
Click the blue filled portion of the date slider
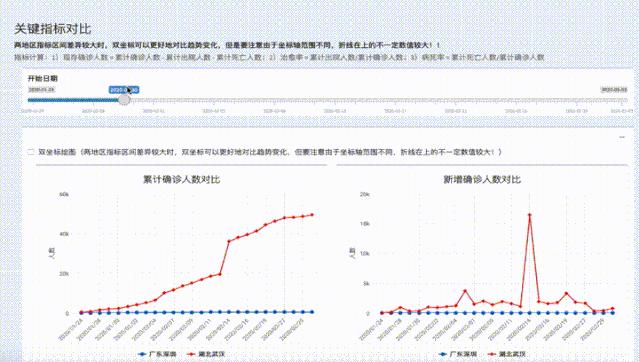[x=73, y=100]
